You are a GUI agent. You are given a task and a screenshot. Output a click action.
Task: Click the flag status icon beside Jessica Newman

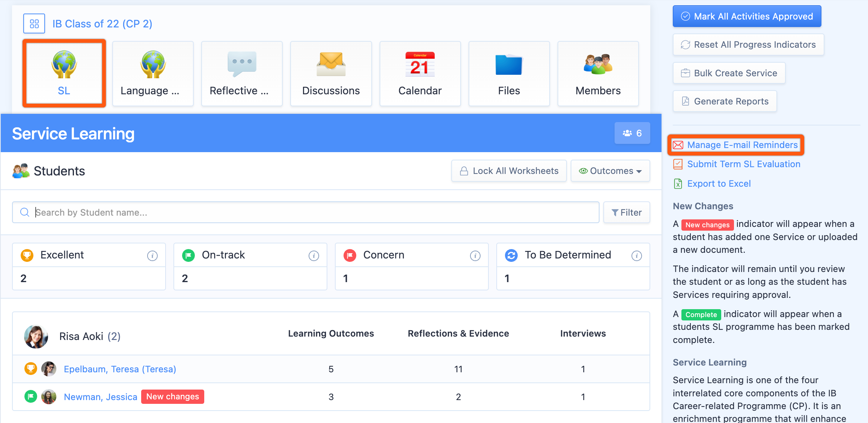[x=31, y=396]
